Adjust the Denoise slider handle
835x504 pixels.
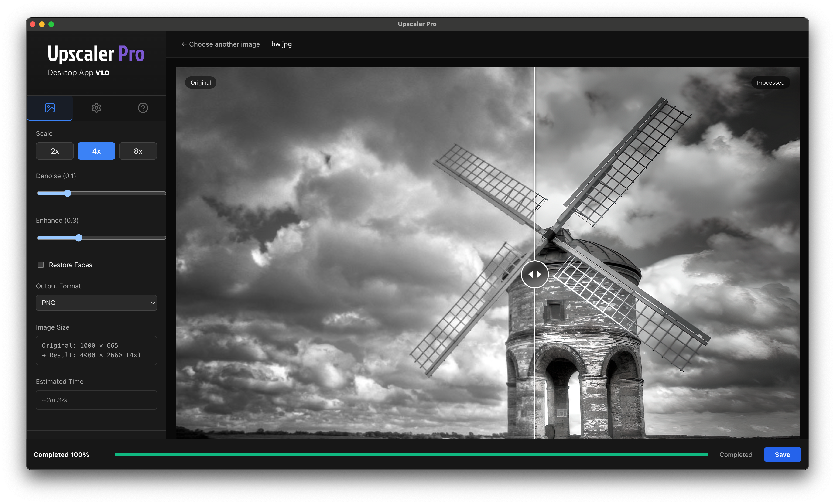point(68,193)
